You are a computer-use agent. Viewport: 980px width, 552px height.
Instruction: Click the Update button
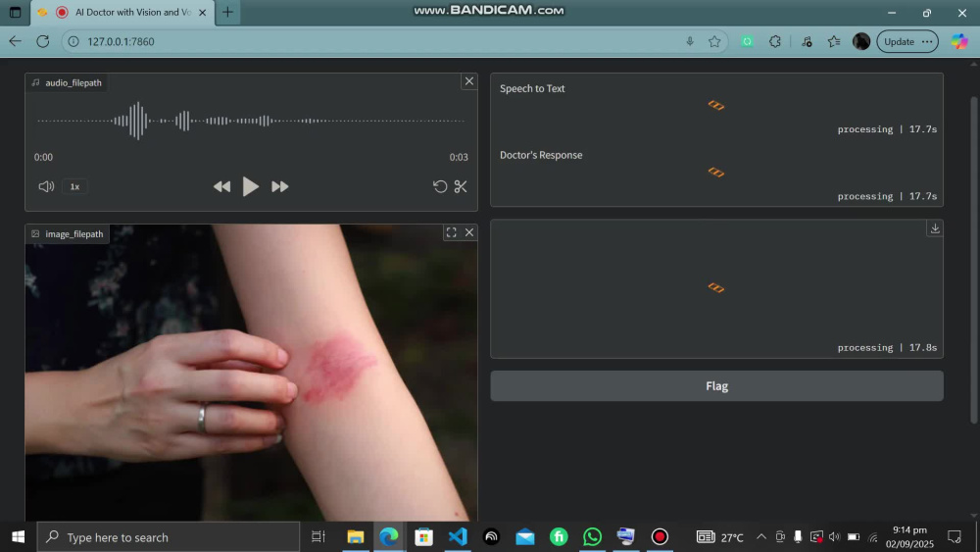pyautogui.click(x=907, y=41)
